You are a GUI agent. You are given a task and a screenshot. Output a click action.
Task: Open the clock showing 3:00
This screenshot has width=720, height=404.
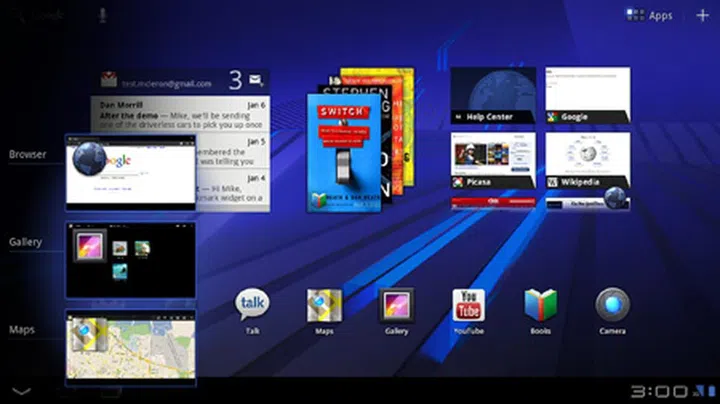coord(659,391)
